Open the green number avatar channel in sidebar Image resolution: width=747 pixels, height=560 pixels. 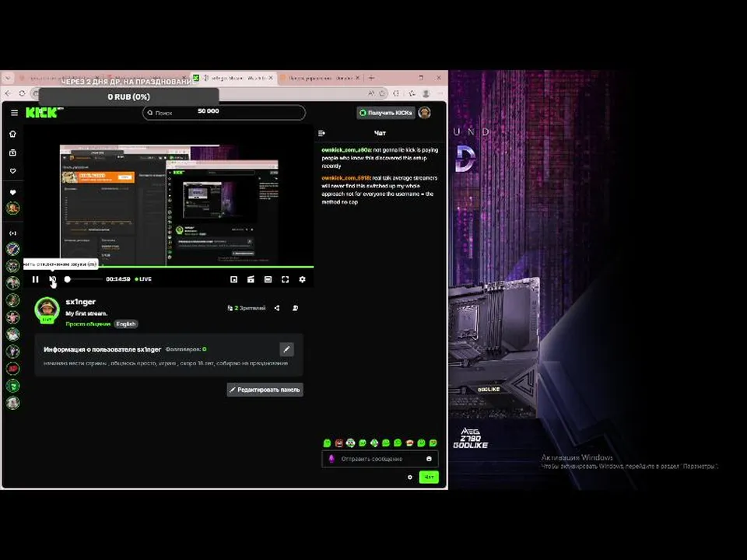click(x=13, y=386)
